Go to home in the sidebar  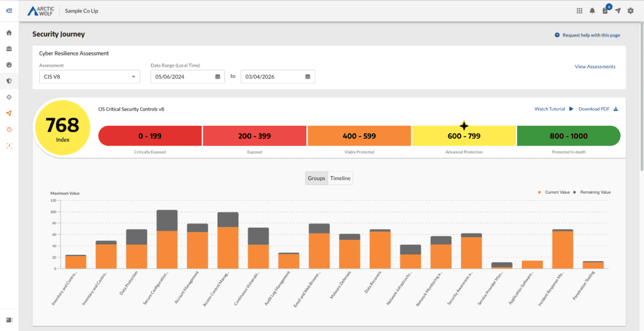click(x=9, y=33)
